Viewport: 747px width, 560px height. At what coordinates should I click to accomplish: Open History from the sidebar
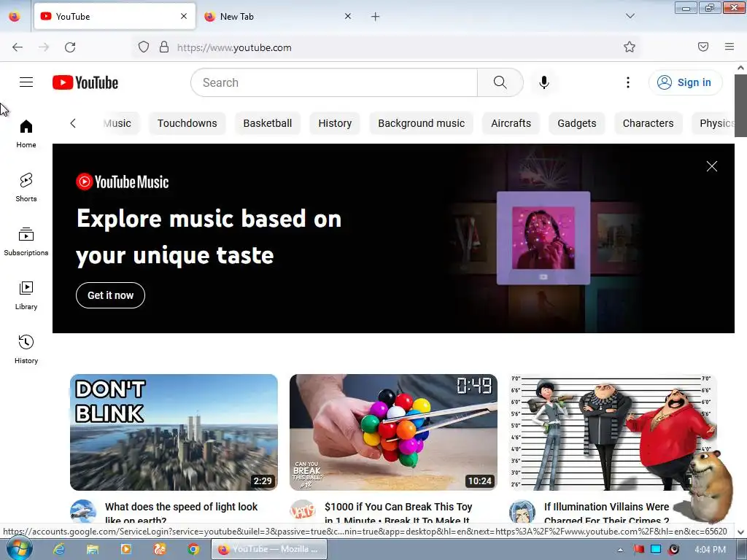tap(26, 349)
